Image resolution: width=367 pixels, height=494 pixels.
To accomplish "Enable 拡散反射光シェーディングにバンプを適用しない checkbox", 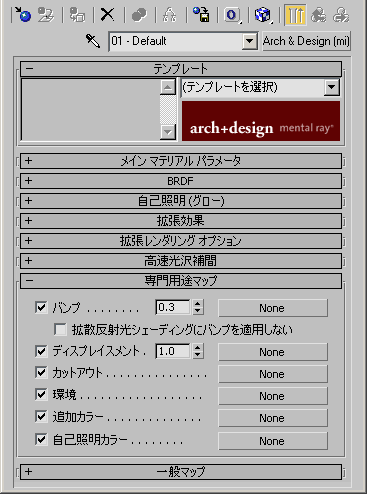I will 60,330.
